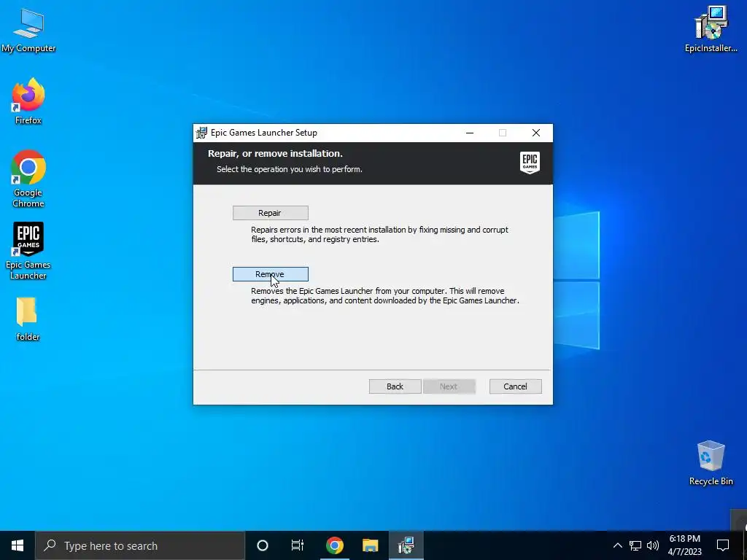The height and width of the screenshot is (560, 747).
Task: Click the Repair button
Action: pyautogui.click(x=270, y=213)
